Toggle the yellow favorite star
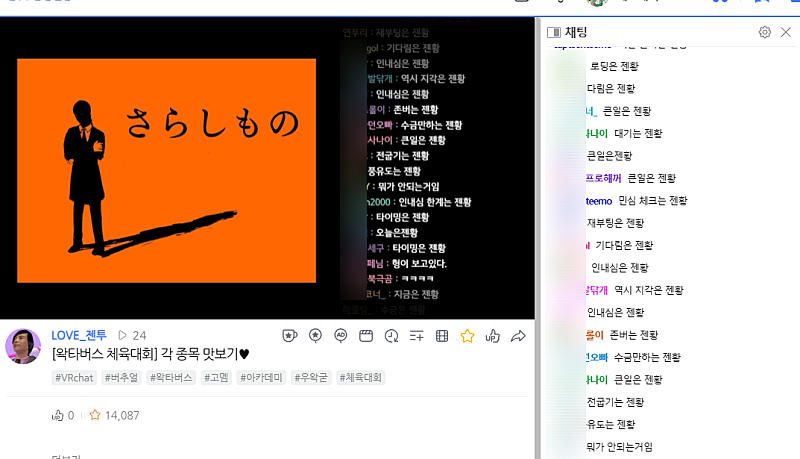This screenshot has width=800, height=459. click(467, 336)
